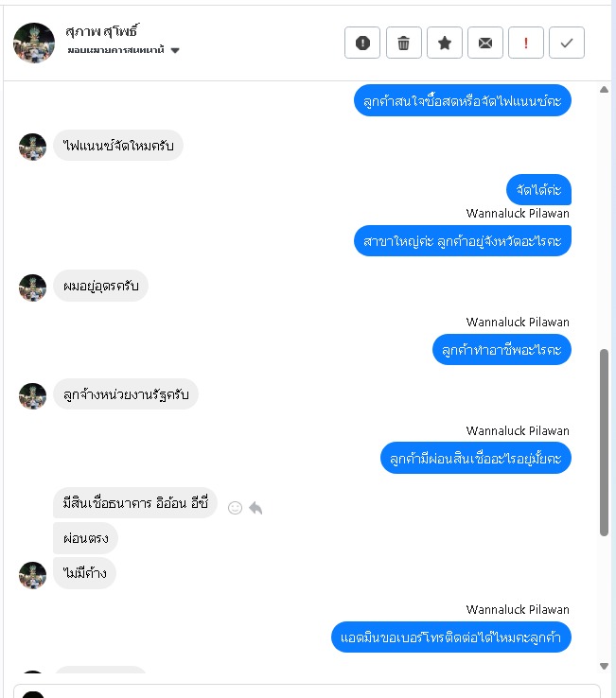The height and width of the screenshot is (698, 616).
Task: Mark conversation unread with envelope icon
Action: [x=485, y=43]
